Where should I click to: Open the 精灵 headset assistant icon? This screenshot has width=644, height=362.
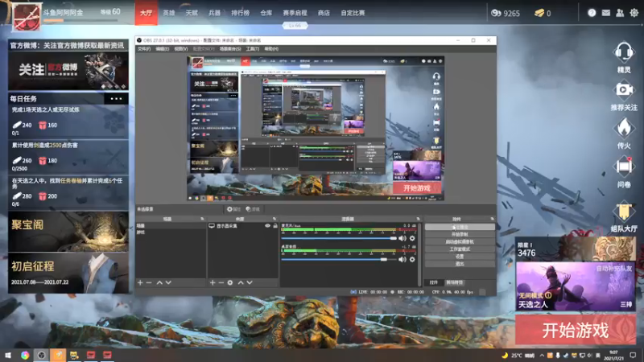coord(623,53)
